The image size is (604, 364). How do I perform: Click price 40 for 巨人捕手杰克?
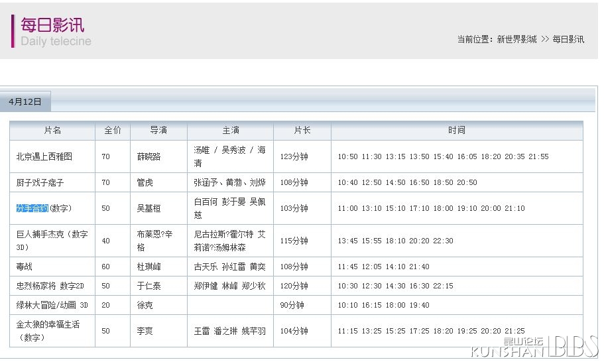[x=106, y=241]
